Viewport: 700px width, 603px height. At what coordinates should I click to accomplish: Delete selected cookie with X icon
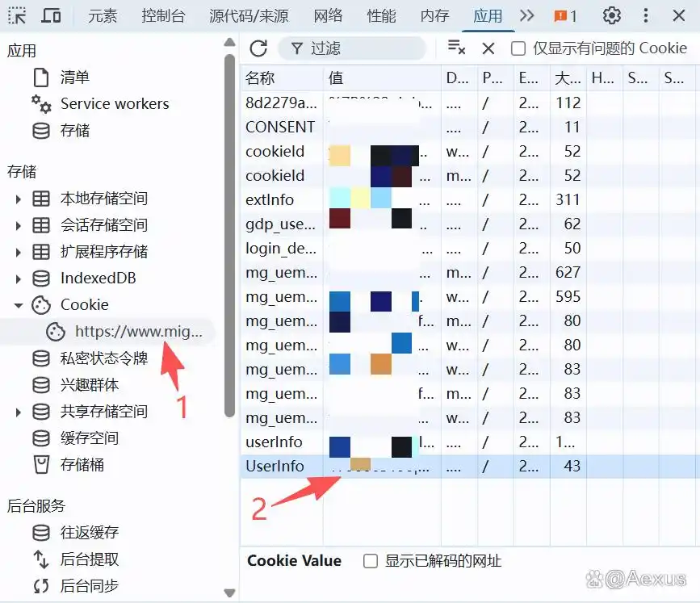coord(488,48)
